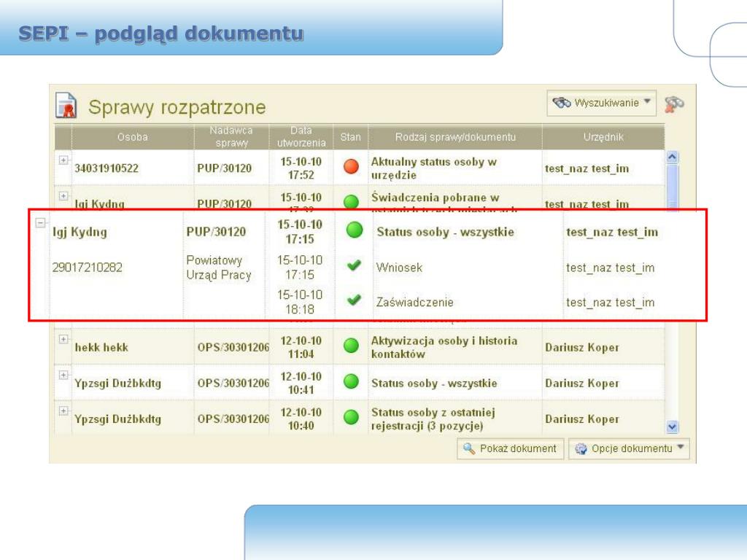Click 'Powiatowy Urząd Pracy' sender text
The image size is (747, 560).
[x=218, y=268]
